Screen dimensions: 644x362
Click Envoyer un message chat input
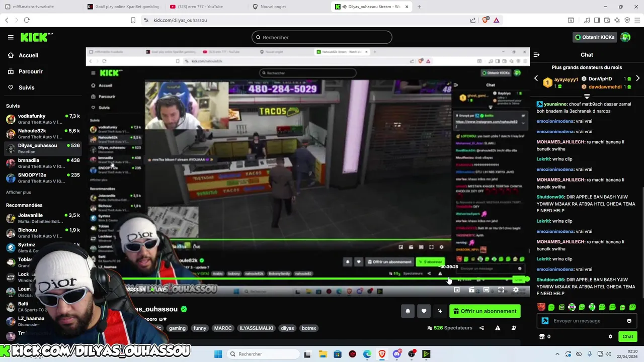(586, 321)
